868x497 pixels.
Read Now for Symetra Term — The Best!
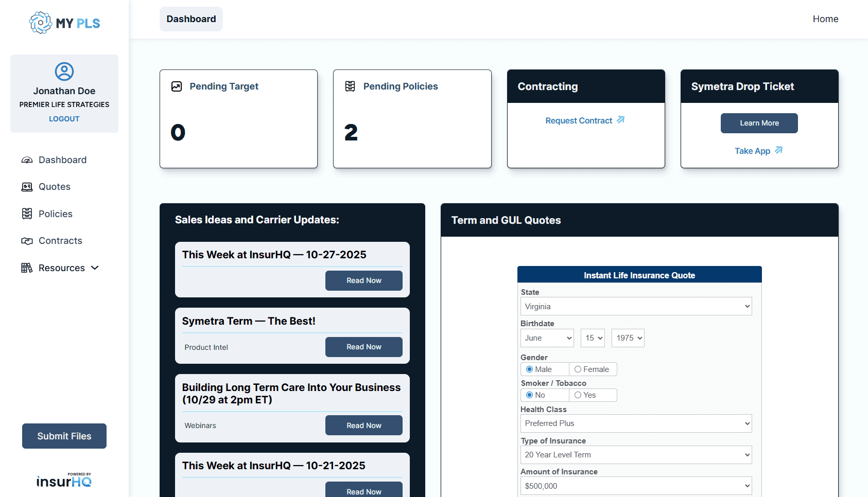click(x=364, y=347)
